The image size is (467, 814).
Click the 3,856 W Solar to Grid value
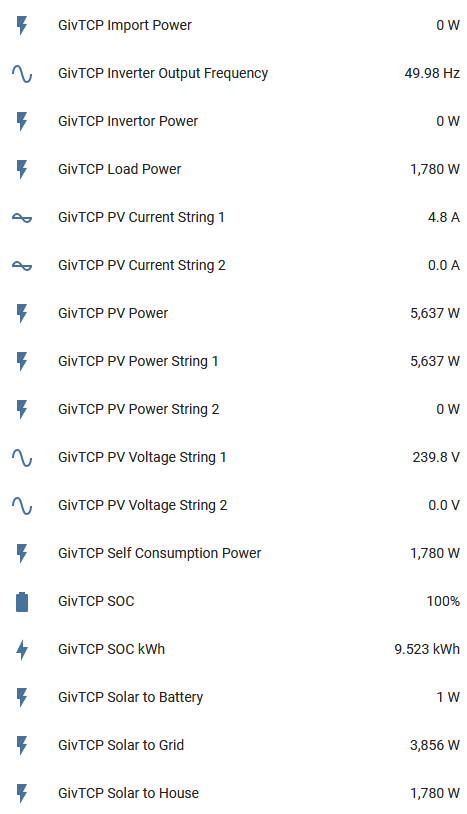435,745
